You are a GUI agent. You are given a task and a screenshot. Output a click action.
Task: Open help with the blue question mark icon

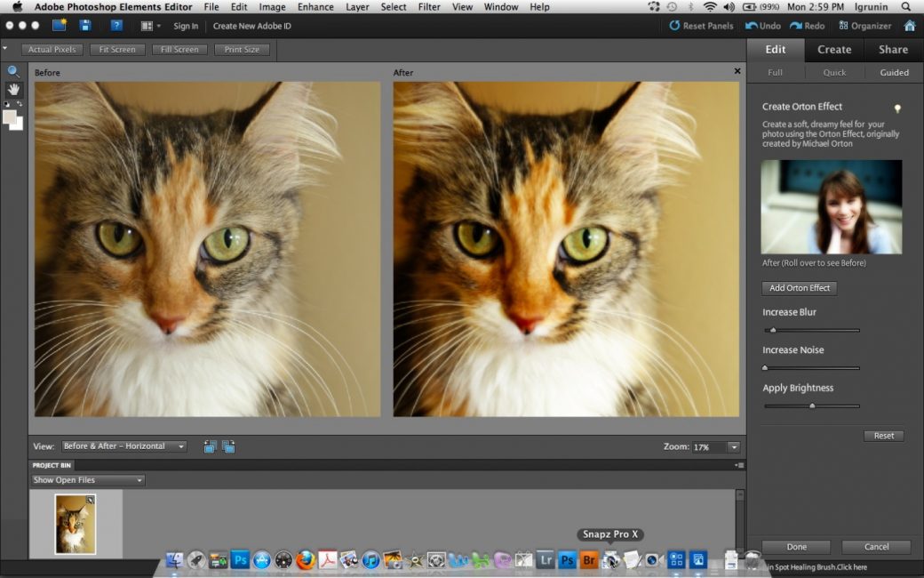(116, 26)
